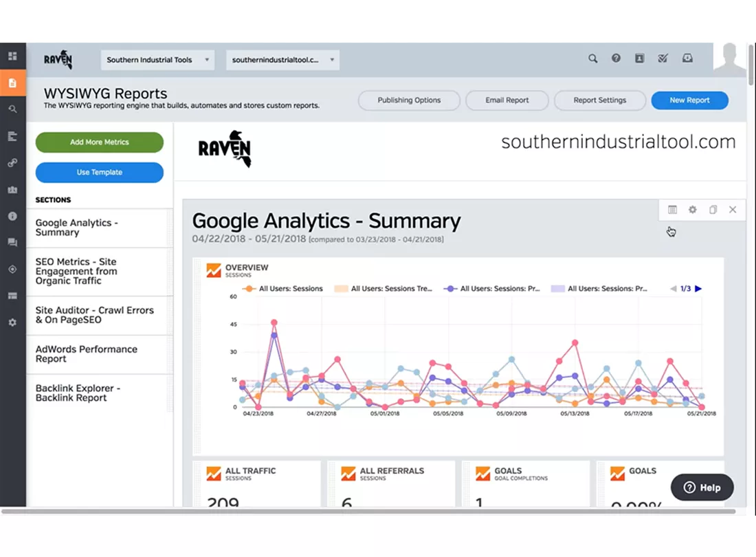Open the sidebar link chain icon
This screenshot has width=756, height=557.
pos(12,163)
